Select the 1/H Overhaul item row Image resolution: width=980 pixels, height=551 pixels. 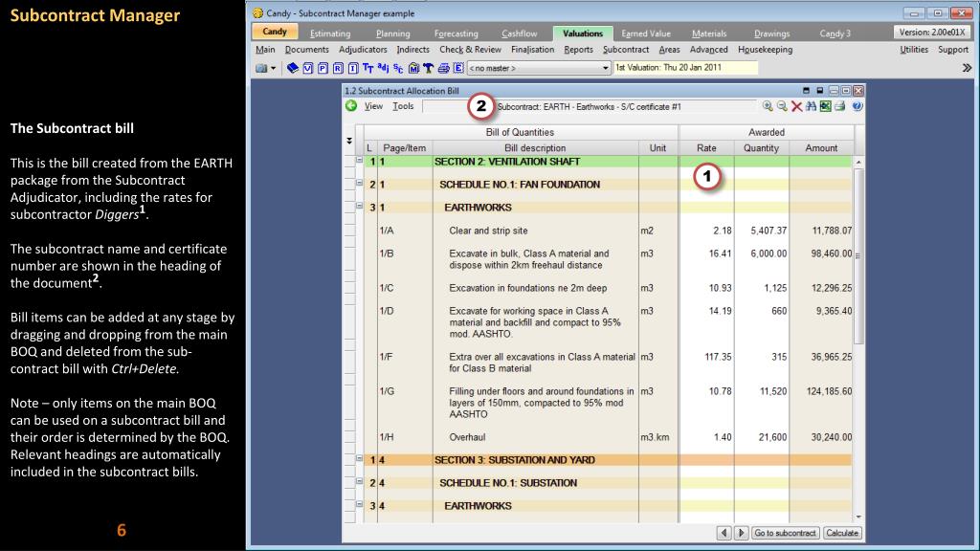(599, 437)
